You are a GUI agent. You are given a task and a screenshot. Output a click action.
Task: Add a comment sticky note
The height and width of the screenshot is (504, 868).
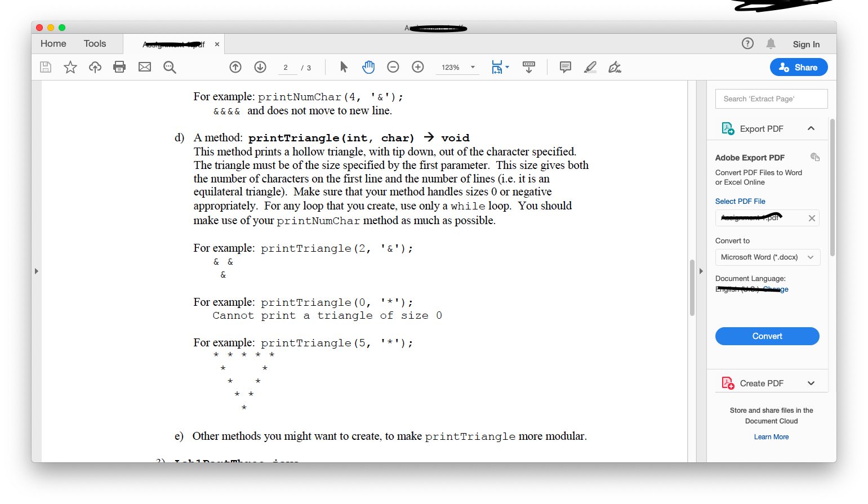566,67
